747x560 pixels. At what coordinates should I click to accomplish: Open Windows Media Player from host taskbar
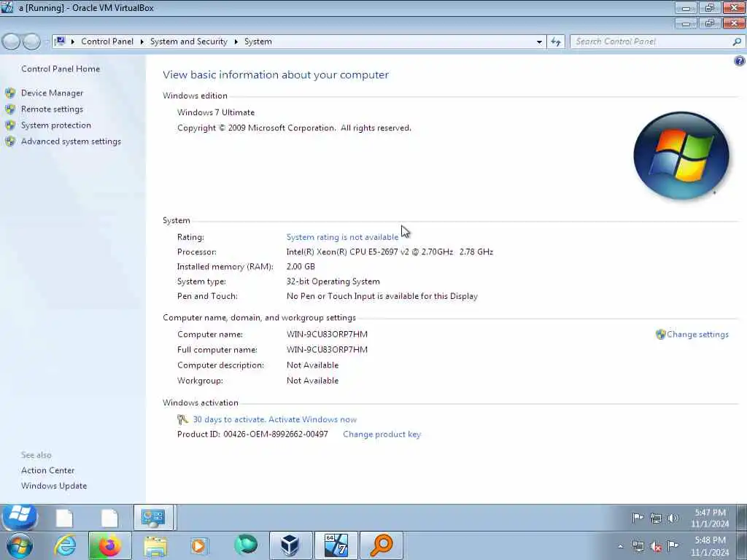click(199, 545)
